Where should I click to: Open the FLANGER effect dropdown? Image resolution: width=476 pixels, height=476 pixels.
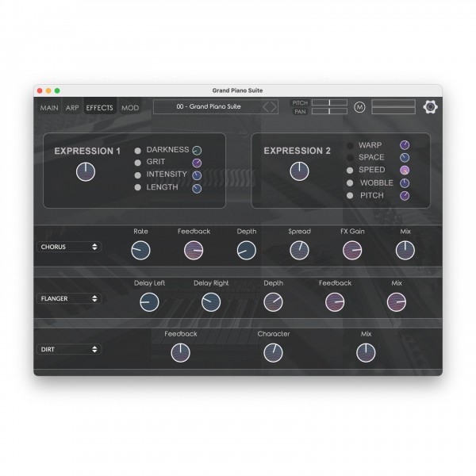point(69,298)
